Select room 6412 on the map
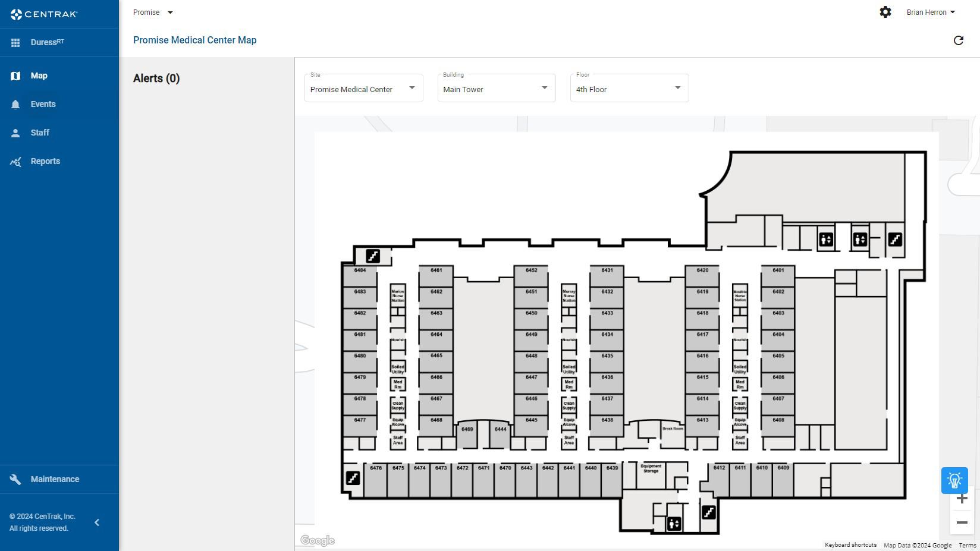The height and width of the screenshot is (551, 980). pyautogui.click(x=719, y=480)
